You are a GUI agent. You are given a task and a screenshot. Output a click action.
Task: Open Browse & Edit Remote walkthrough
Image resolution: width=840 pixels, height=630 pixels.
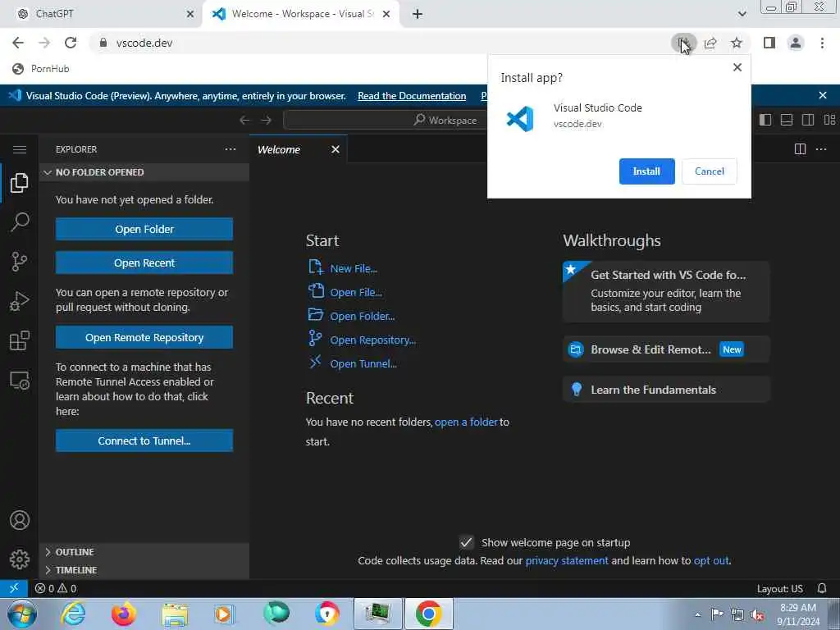click(666, 349)
